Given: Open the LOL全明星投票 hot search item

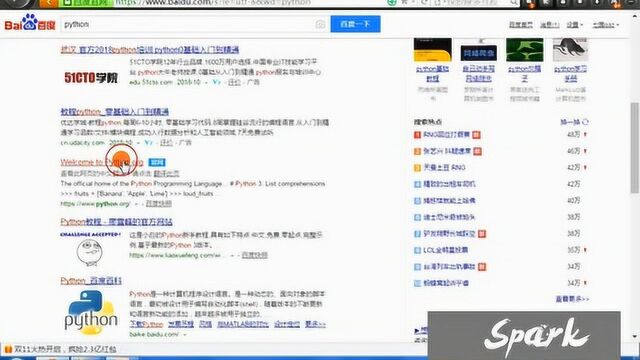Looking at the screenshot, I should 445,250.
